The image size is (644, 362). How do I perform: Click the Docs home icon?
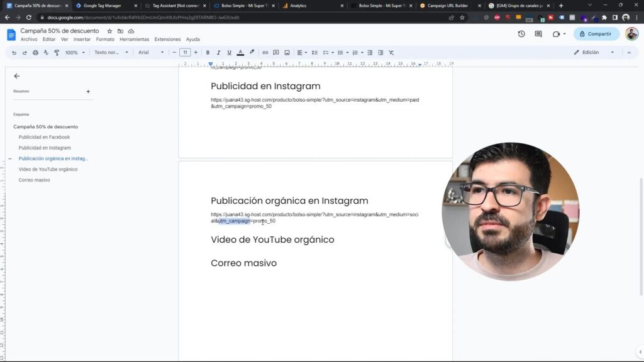tap(11, 35)
